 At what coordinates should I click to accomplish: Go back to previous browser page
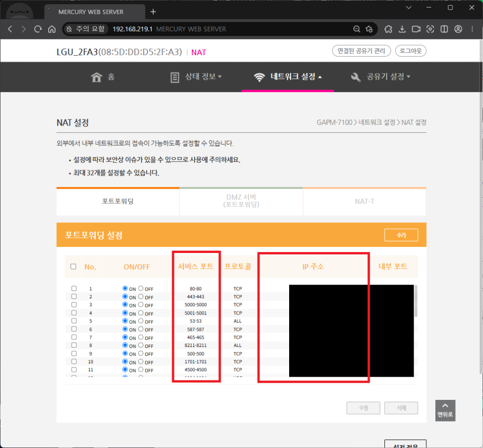point(10,29)
